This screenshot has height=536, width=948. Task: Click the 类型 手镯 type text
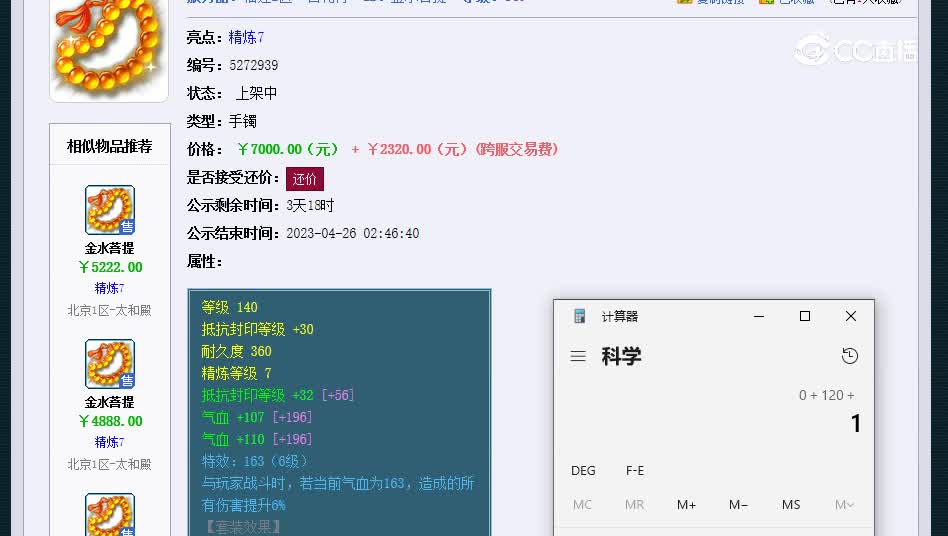(x=222, y=121)
